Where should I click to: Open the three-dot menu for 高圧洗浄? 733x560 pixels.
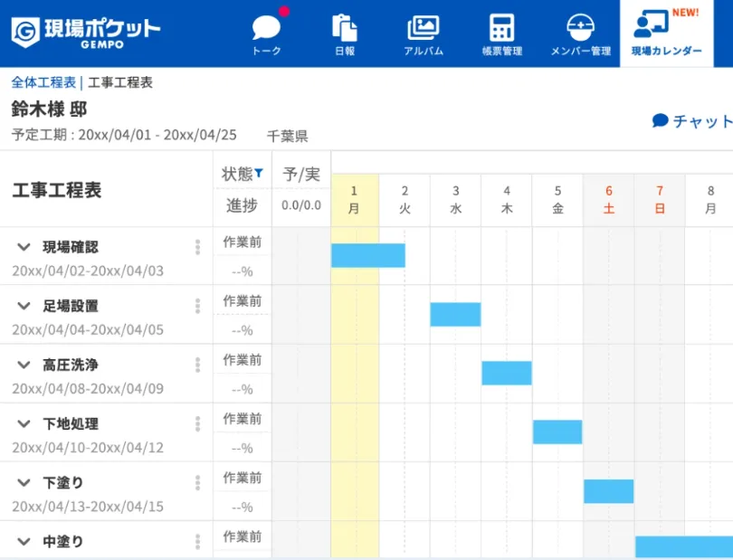tap(197, 365)
